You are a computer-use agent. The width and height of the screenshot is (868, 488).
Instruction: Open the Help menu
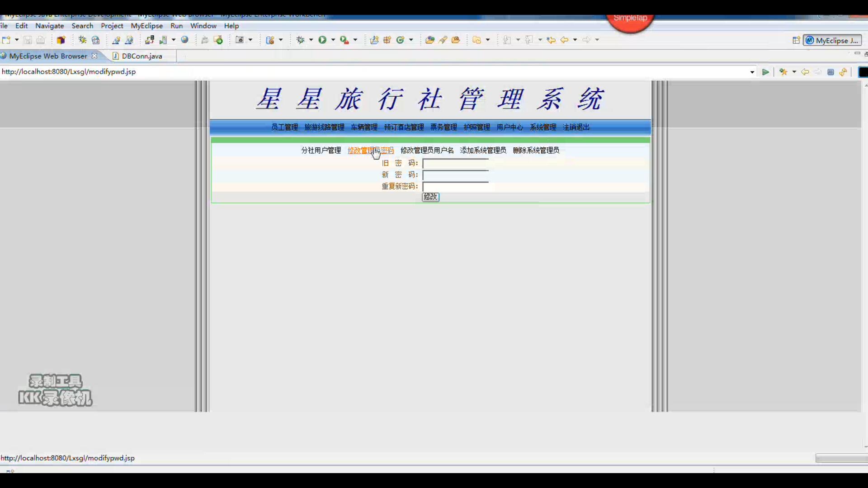pyautogui.click(x=231, y=26)
